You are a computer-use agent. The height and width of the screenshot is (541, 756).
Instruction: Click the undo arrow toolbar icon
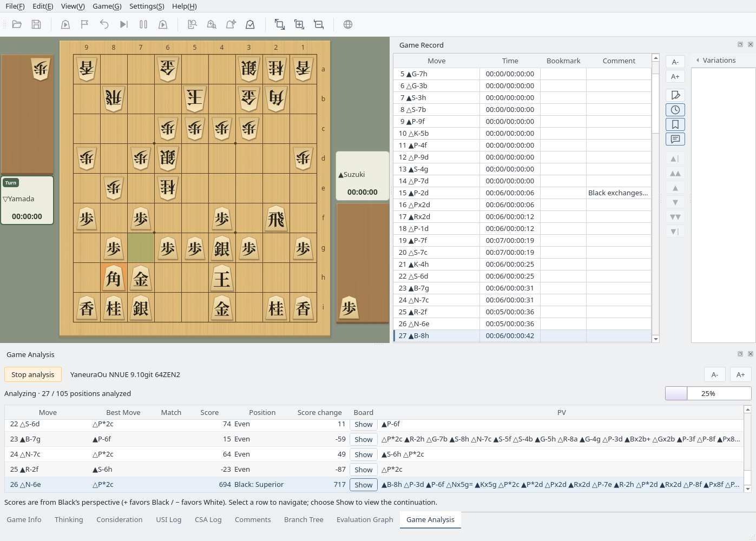tap(104, 24)
